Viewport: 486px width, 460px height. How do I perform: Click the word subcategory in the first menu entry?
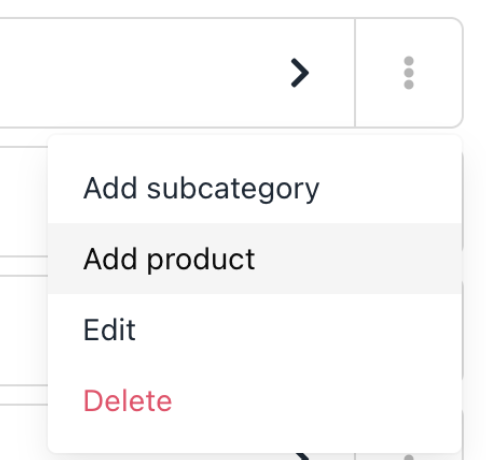233,189
